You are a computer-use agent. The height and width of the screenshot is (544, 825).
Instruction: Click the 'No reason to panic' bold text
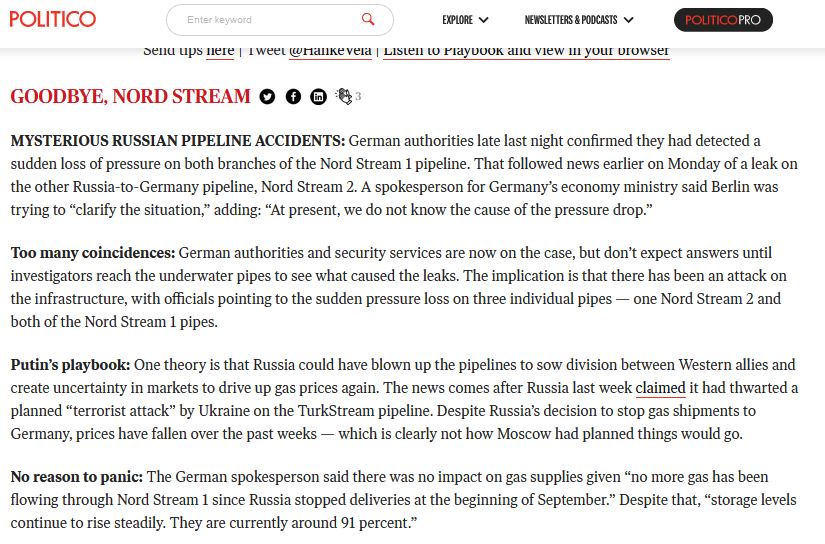[x=76, y=477]
